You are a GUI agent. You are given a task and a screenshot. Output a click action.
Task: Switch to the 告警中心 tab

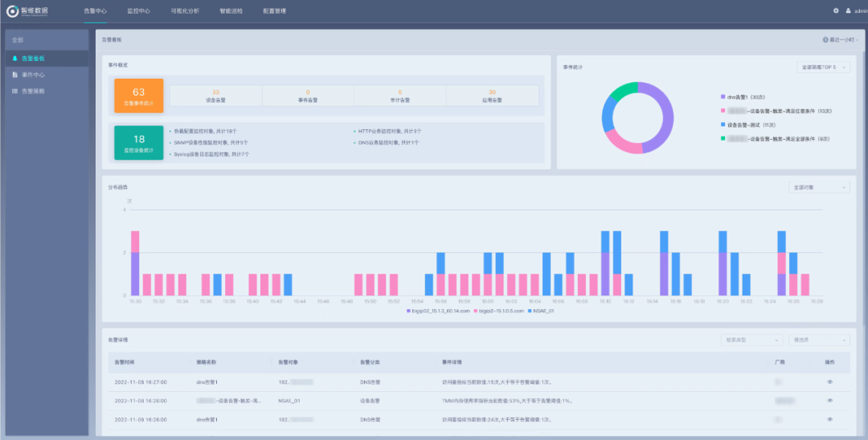click(95, 11)
